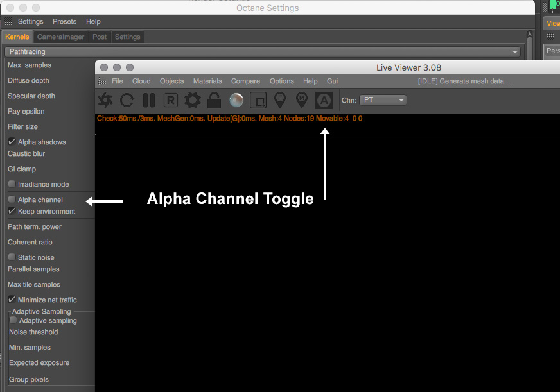Click grip icon in right View panel
This screenshot has height=392, width=560.
pyautogui.click(x=551, y=37)
